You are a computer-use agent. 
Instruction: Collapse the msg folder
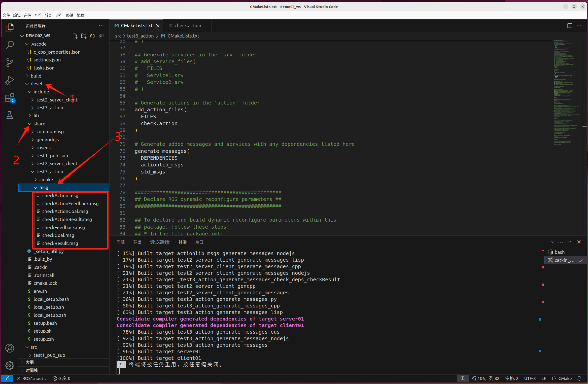pyautogui.click(x=44, y=188)
